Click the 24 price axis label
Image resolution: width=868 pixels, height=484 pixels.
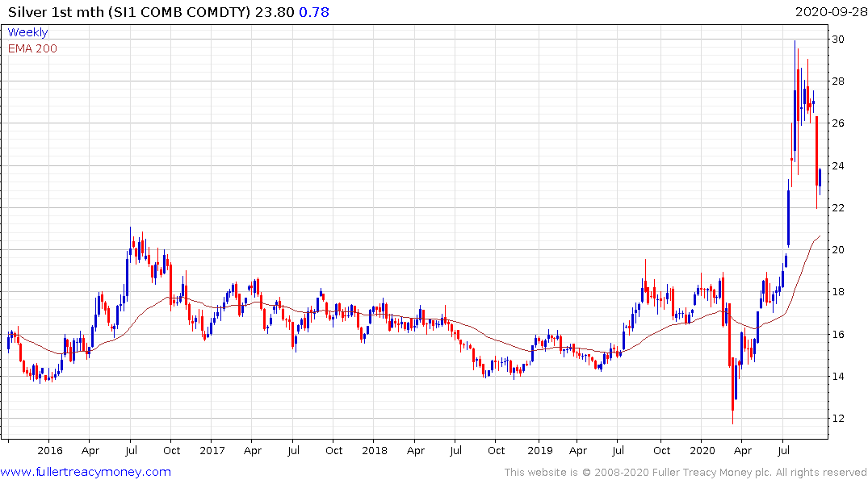click(x=837, y=165)
